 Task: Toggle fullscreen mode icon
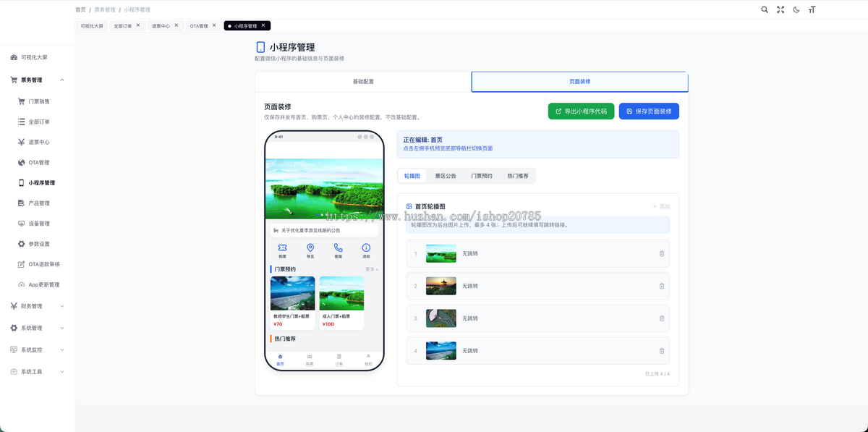780,9
